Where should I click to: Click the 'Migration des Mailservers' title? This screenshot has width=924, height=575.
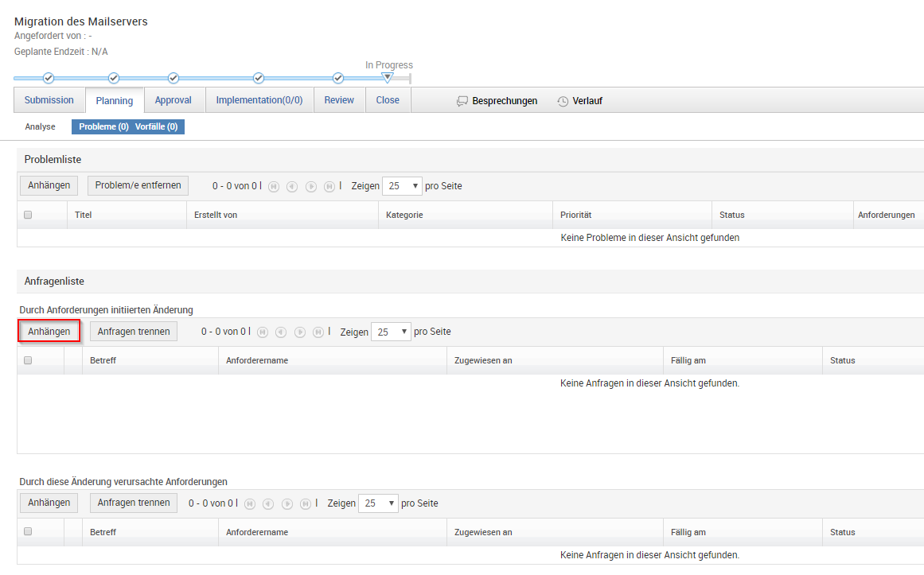80,21
